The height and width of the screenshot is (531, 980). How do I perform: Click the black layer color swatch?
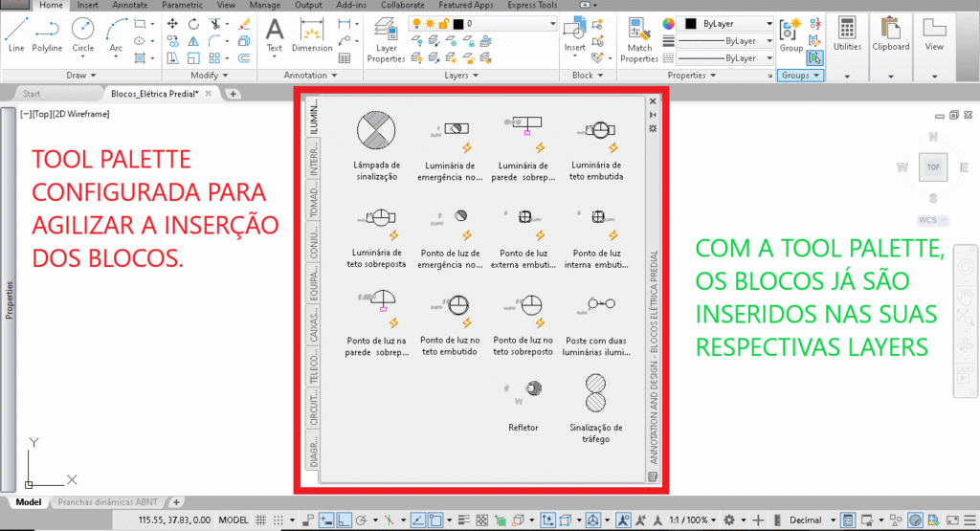click(458, 24)
